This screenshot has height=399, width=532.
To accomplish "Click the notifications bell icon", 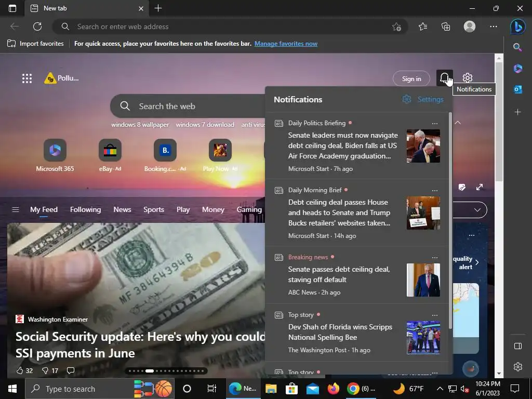I will [445, 78].
